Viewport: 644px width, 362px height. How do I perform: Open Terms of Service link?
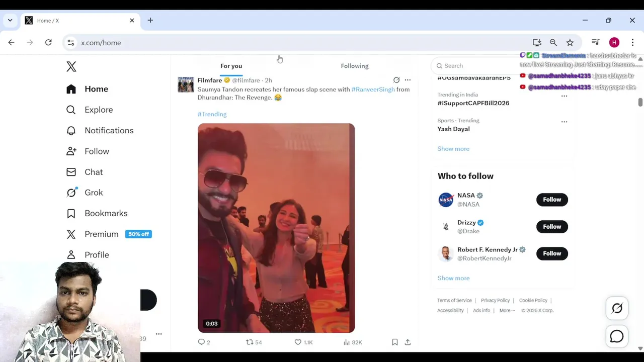tap(454, 301)
